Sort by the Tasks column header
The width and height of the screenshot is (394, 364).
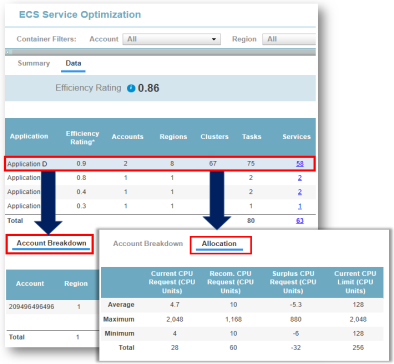pos(252,137)
